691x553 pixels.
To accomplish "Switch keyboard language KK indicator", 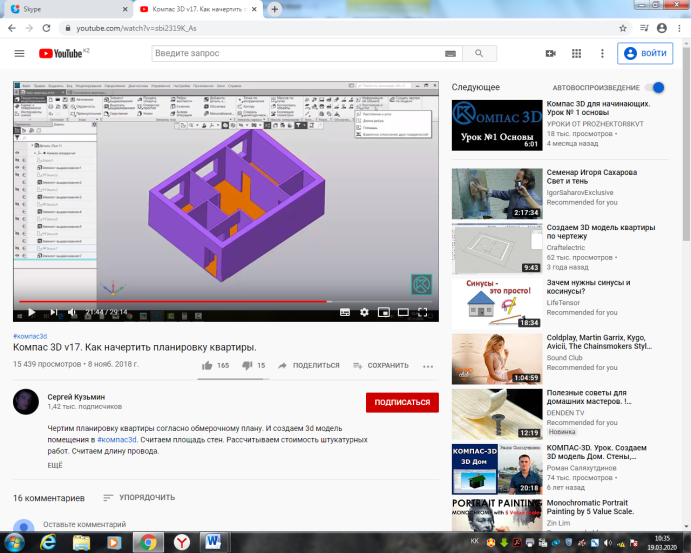I will coord(475,542).
